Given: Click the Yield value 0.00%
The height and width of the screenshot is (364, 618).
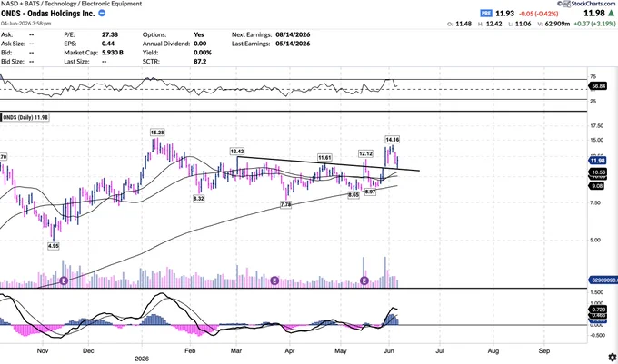Looking at the screenshot, I should pyautogui.click(x=203, y=53).
